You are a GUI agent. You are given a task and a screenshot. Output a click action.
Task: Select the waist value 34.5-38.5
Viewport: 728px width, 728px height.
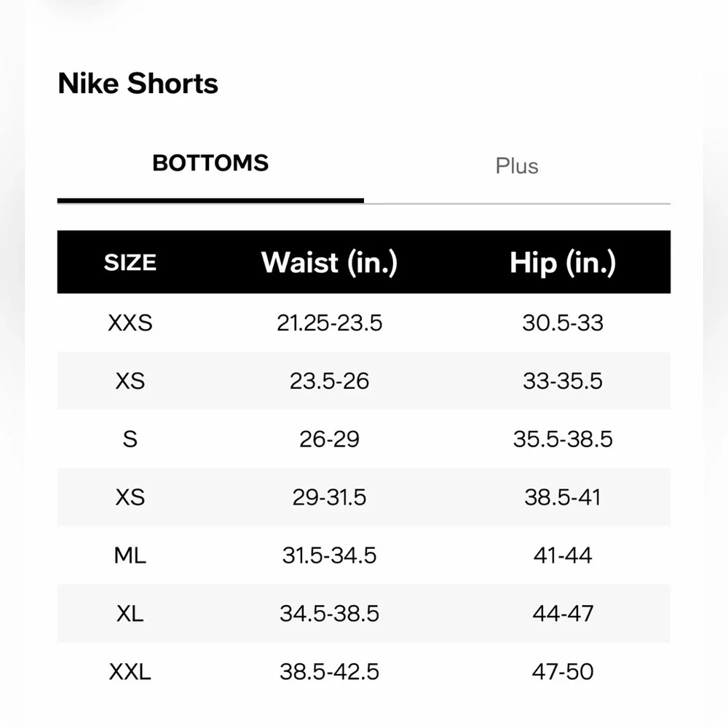329,614
